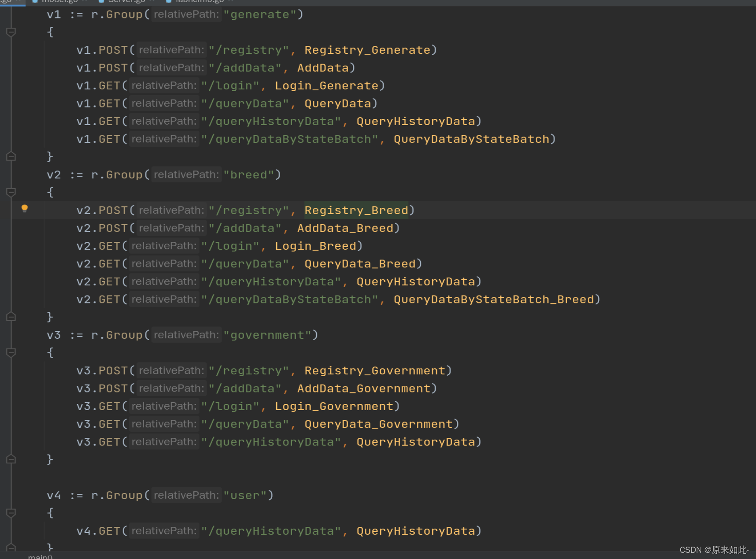
Task: Click QueryHistoryData handler on the v2.GET line
Action: click(415, 281)
